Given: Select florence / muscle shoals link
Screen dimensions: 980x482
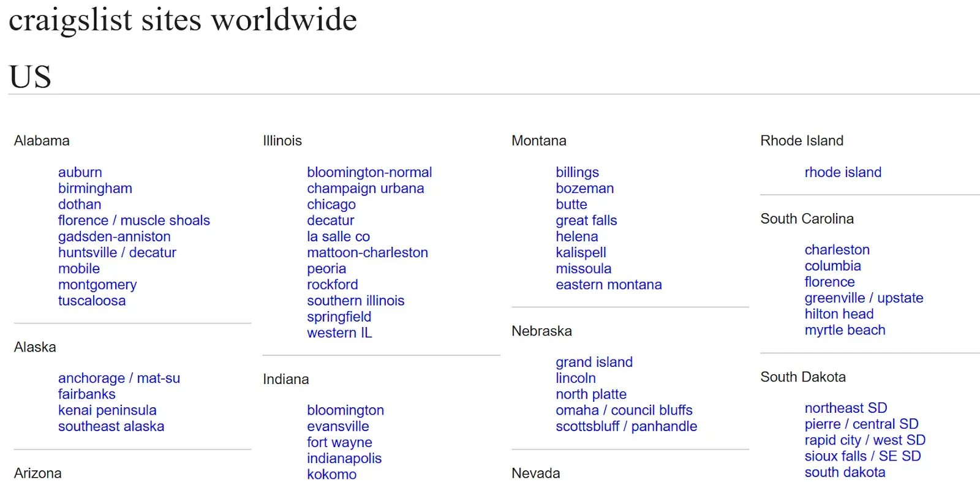Looking at the screenshot, I should tap(134, 220).
